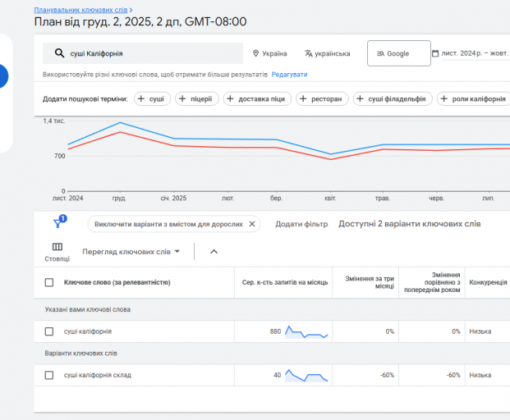Click the Редагувати link
Viewport: 510px width, 420px height.
[289, 75]
